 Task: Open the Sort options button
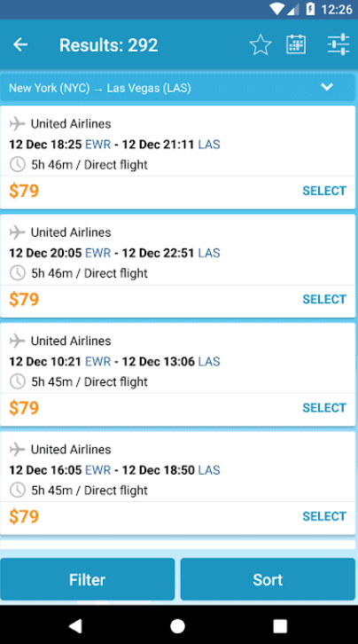pyautogui.click(x=268, y=579)
